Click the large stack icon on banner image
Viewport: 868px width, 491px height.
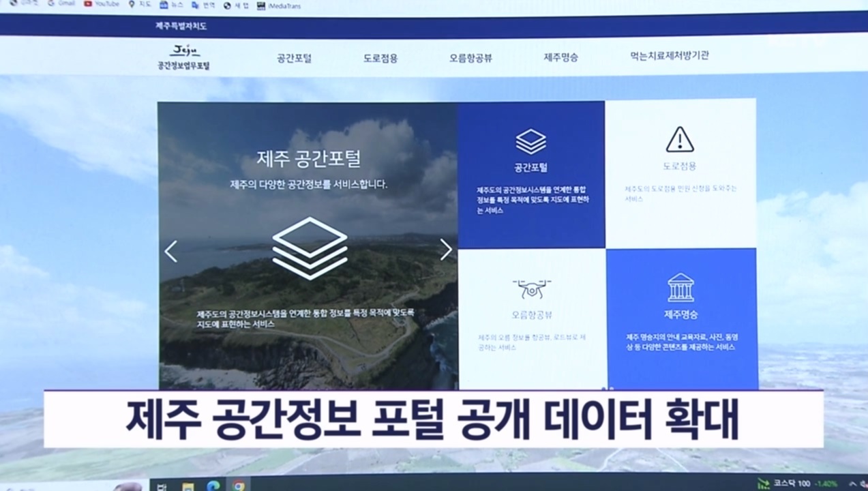pyautogui.click(x=310, y=248)
